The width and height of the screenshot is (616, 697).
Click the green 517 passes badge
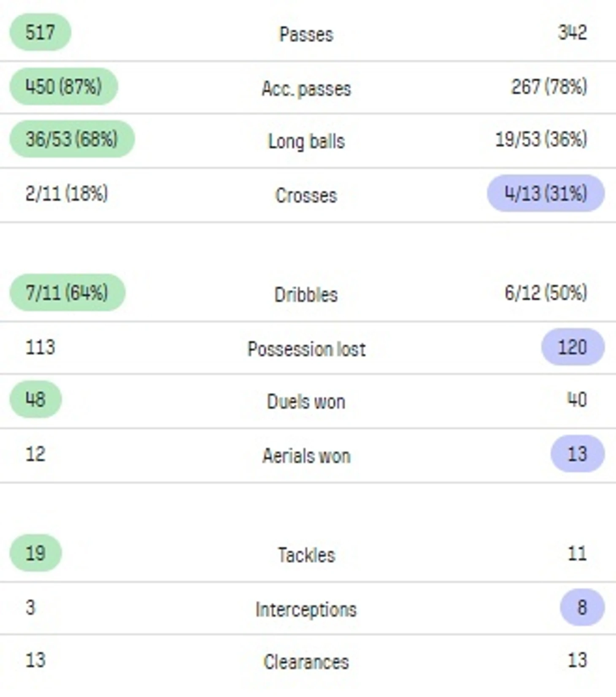click(40, 32)
